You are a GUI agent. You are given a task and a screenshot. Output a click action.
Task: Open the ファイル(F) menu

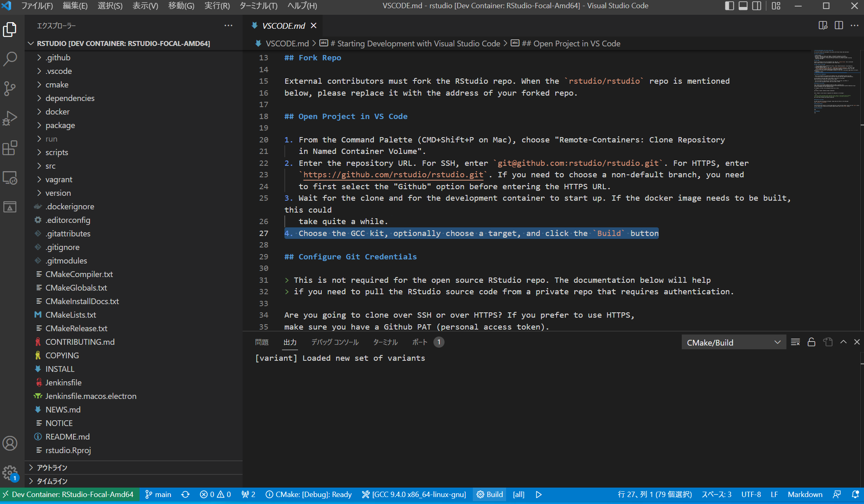pyautogui.click(x=38, y=6)
